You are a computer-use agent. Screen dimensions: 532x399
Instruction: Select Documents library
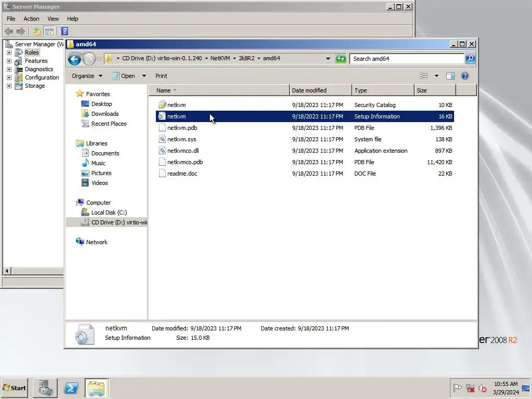tap(100, 153)
